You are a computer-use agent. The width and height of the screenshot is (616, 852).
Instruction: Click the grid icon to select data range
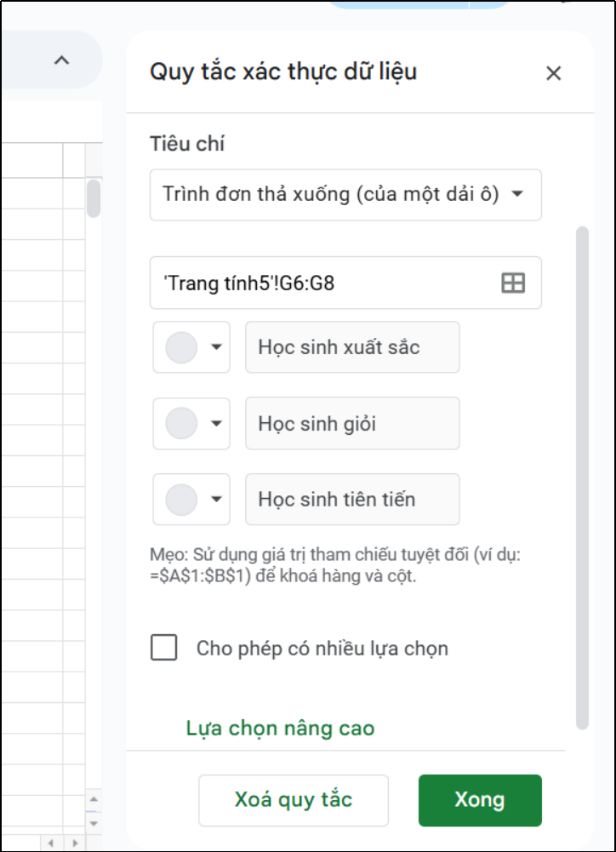tap(514, 283)
